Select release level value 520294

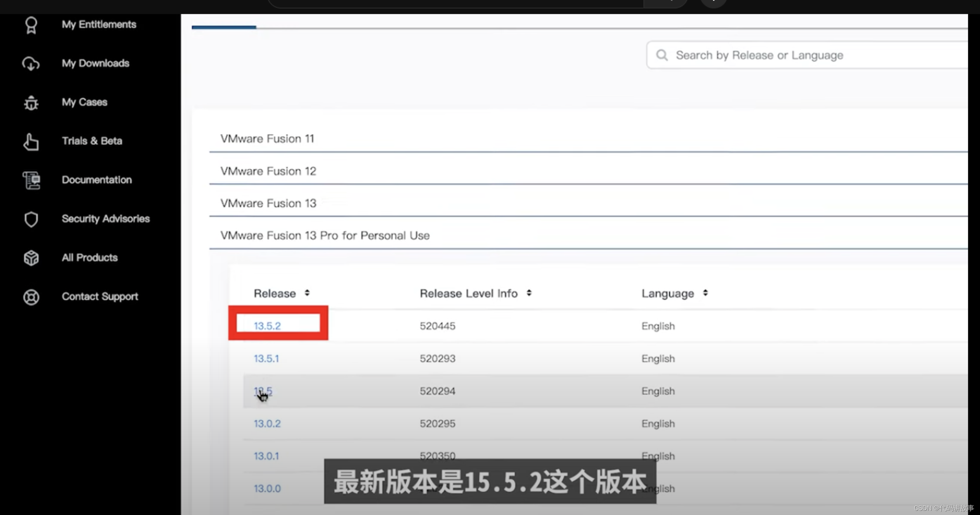pos(438,391)
